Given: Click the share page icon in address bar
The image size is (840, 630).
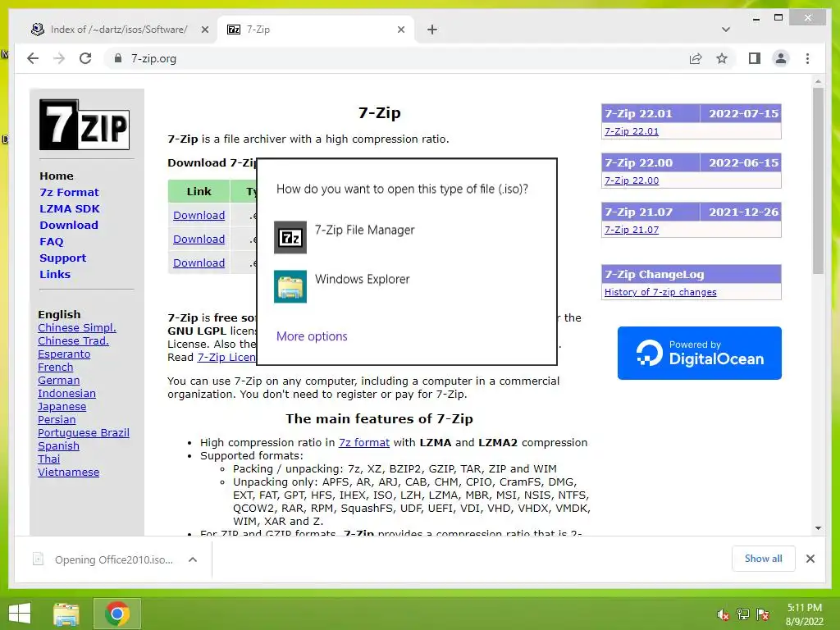Looking at the screenshot, I should tap(696, 58).
